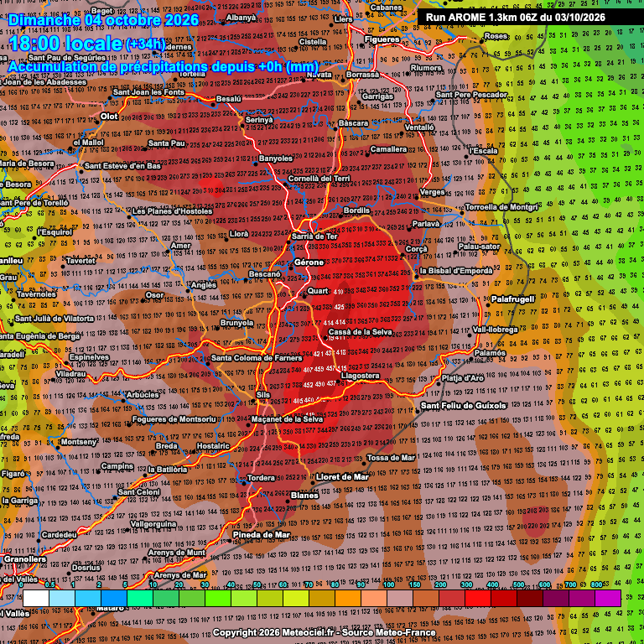Click the Sant Pere Pescador label

coord(471,95)
